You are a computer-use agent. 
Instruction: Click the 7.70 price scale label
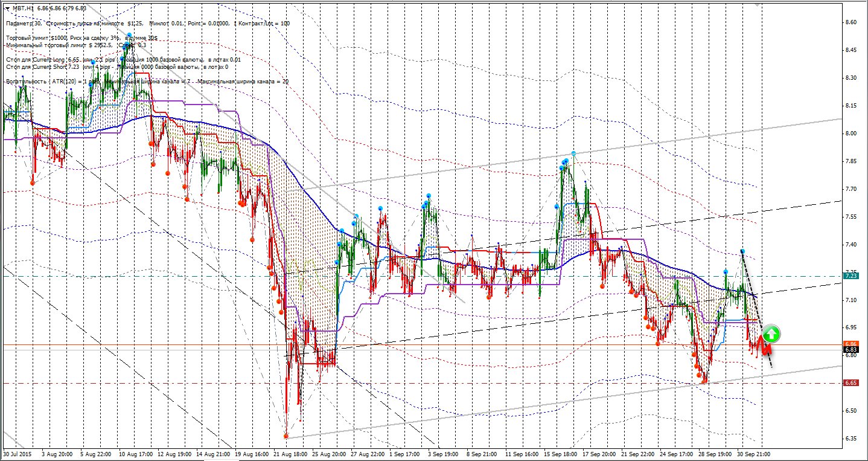852,189
